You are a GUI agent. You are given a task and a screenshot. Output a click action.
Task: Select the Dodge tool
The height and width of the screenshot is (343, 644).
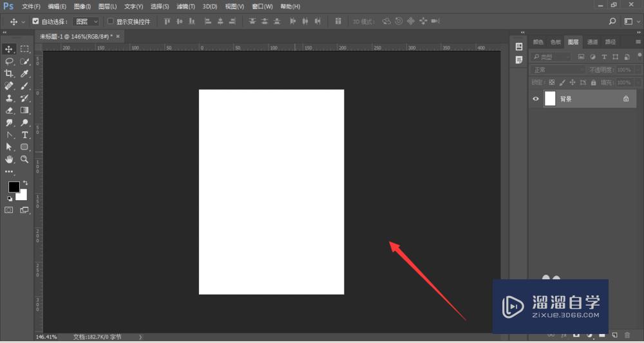[24, 123]
